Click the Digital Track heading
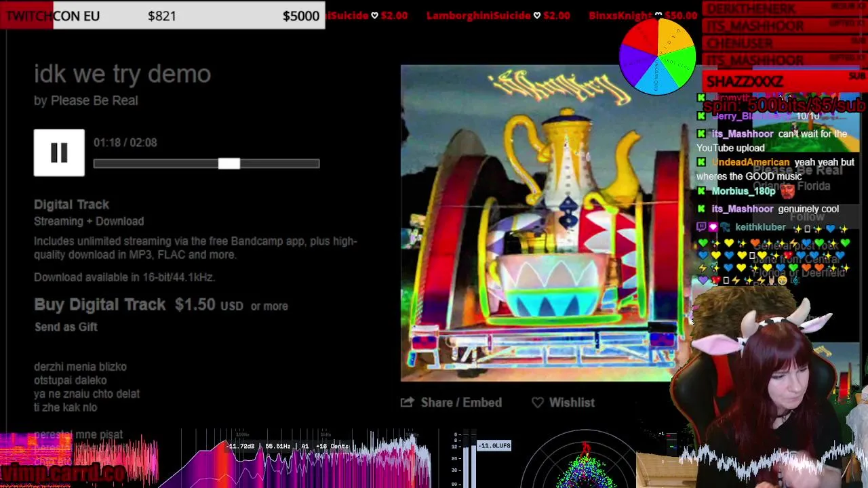The image size is (868, 488). [x=71, y=204]
